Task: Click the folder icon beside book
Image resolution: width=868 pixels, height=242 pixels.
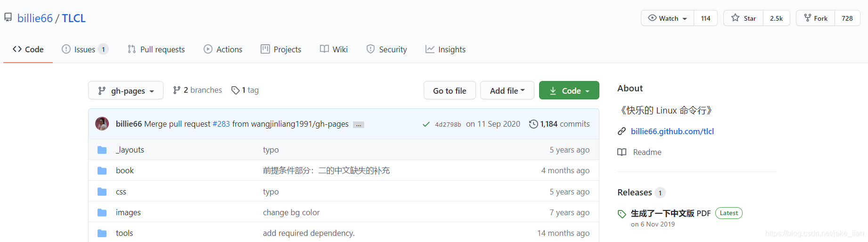Action: pos(102,170)
